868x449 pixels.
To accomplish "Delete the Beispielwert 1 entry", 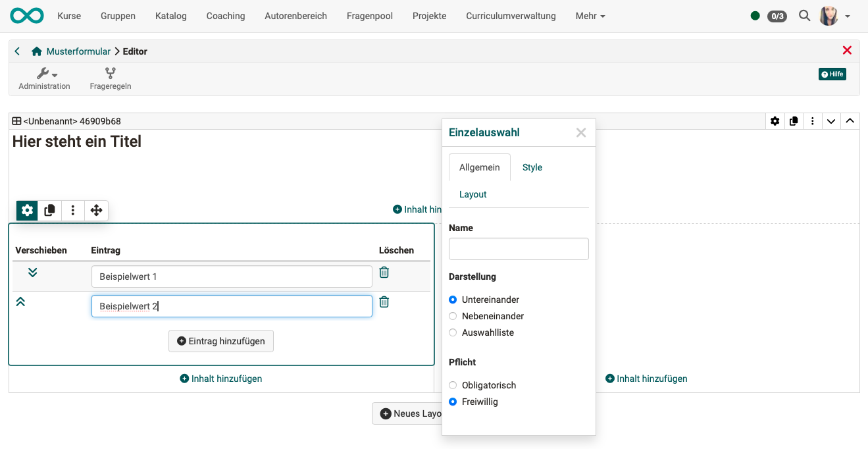I will pos(384,273).
